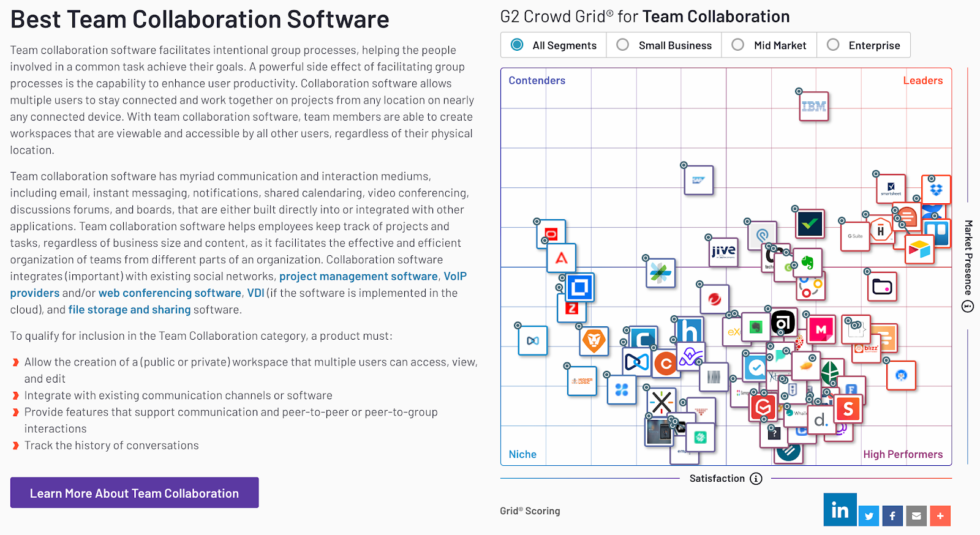The width and height of the screenshot is (980, 535).
Task: Open the web conferencing software link
Action: pyautogui.click(x=170, y=293)
